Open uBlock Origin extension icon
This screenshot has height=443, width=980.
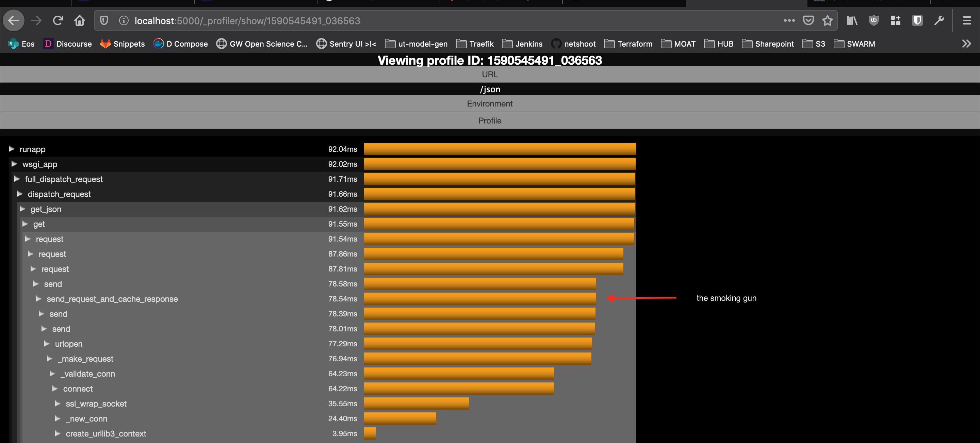click(x=874, y=20)
